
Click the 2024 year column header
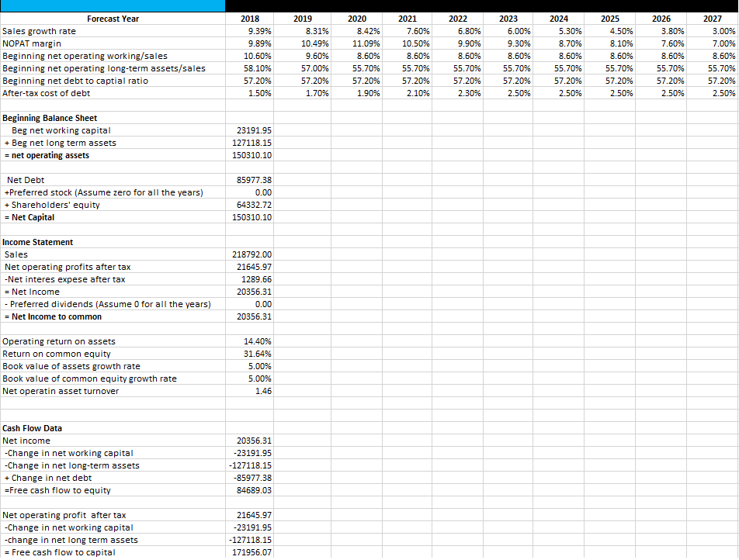pyautogui.click(x=559, y=19)
